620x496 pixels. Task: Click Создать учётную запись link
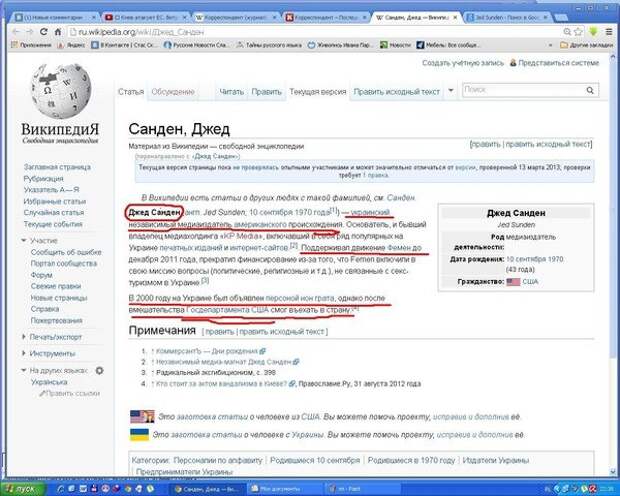463,63
